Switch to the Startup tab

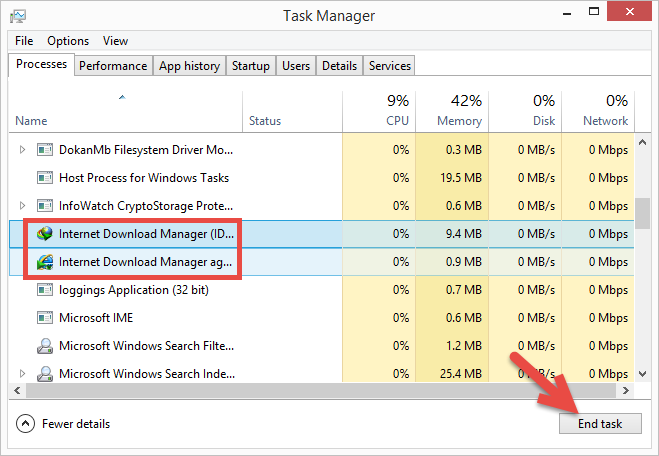(250, 66)
